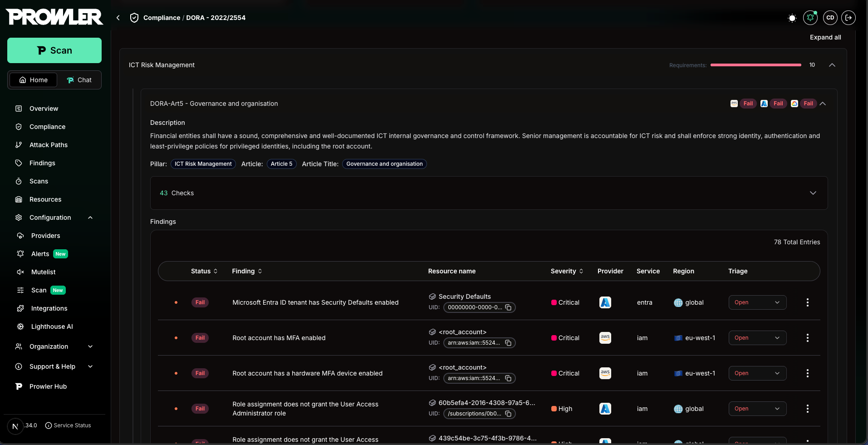Screen dimensions: 868x445
Task: Copy the /subscriptions UID
Action: tap(508, 414)
